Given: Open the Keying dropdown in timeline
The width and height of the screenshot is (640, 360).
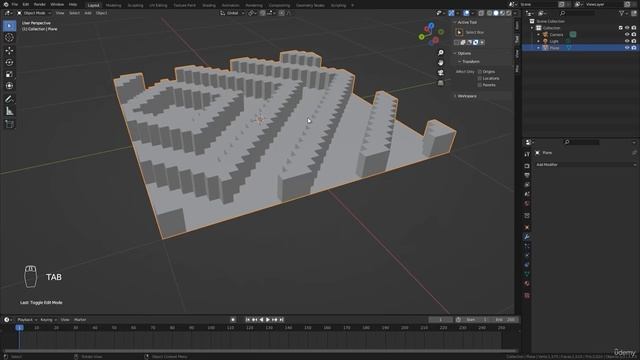Looking at the screenshot, I should (48, 320).
